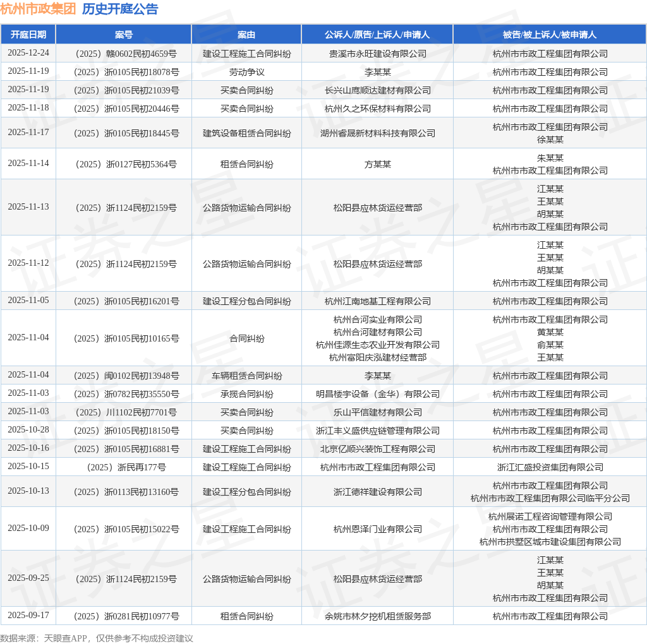Click case number (2025)赣0602民初4659号

tap(126, 54)
